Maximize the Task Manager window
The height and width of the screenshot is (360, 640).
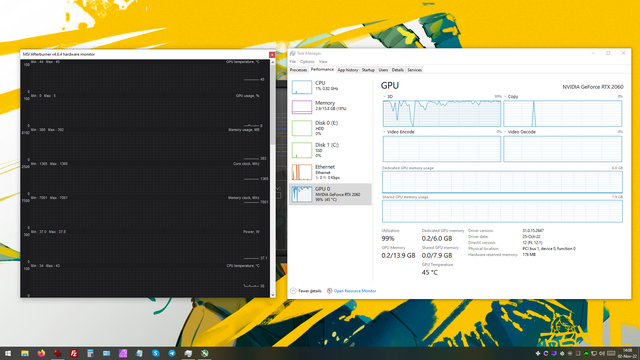pyautogui.click(x=608, y=53)
